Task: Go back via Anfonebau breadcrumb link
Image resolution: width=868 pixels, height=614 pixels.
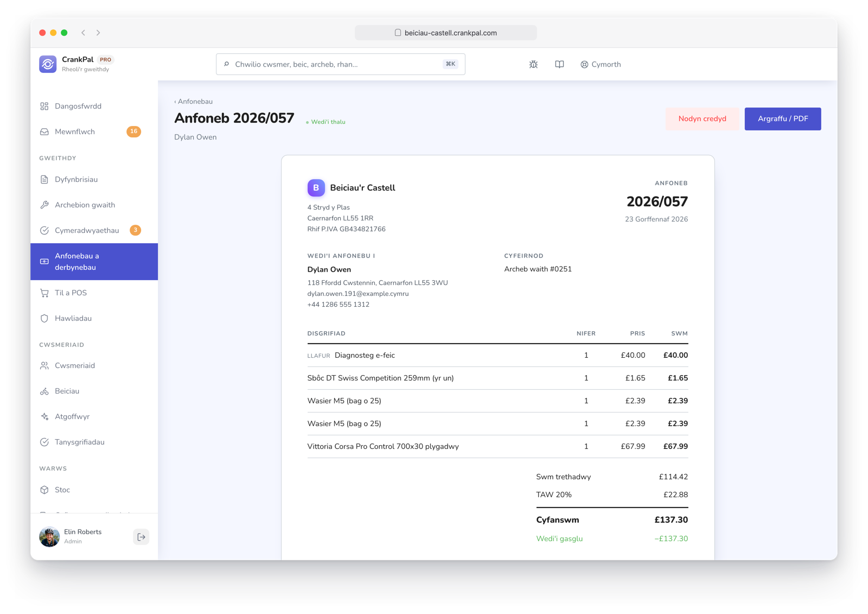Action: [194, 102]
